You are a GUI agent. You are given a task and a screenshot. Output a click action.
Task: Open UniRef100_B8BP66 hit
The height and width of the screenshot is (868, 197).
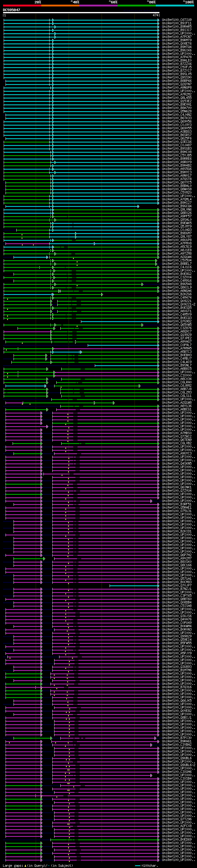(177, 81)
